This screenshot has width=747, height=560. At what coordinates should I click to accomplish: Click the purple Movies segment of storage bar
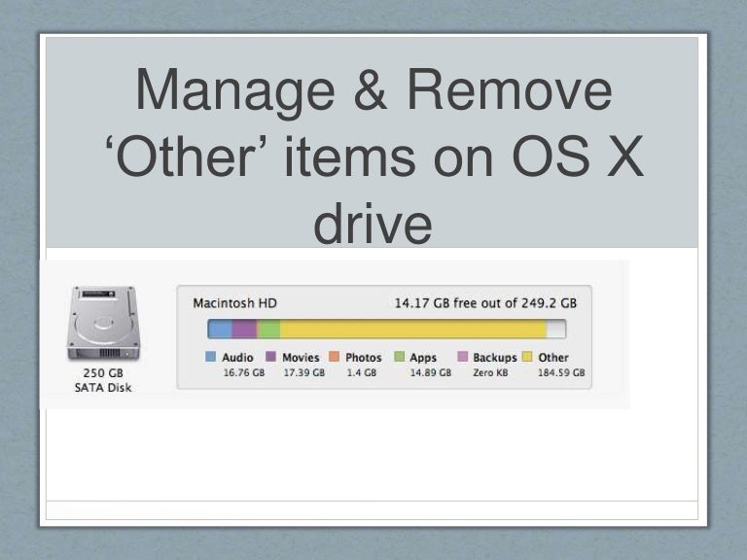click(244, 329)
